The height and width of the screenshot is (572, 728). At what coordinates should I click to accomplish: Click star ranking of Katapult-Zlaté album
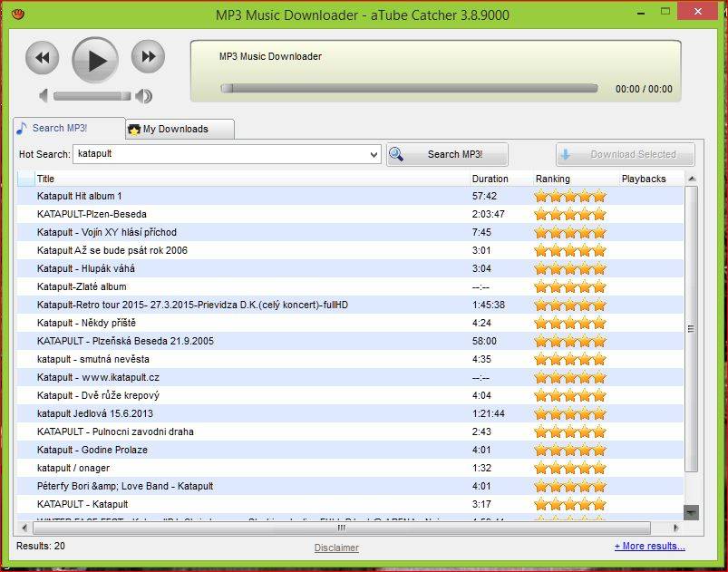pyautogui.click(x=570, y=286)
